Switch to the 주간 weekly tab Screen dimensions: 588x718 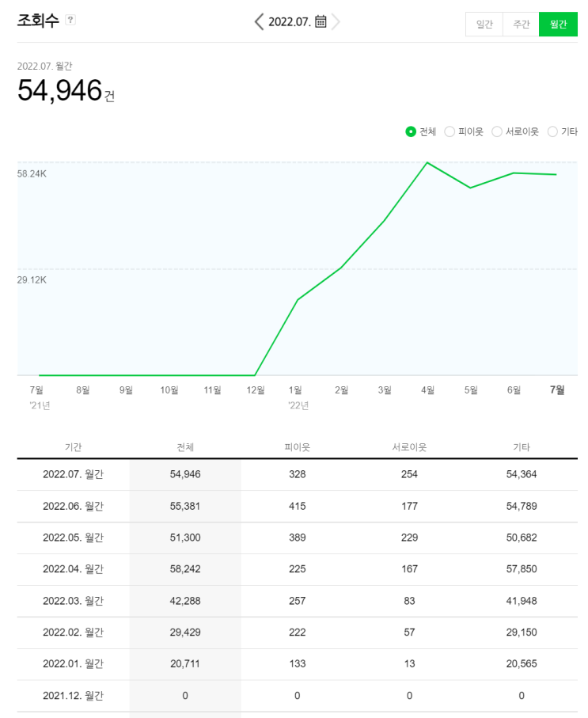pos(521,24)
